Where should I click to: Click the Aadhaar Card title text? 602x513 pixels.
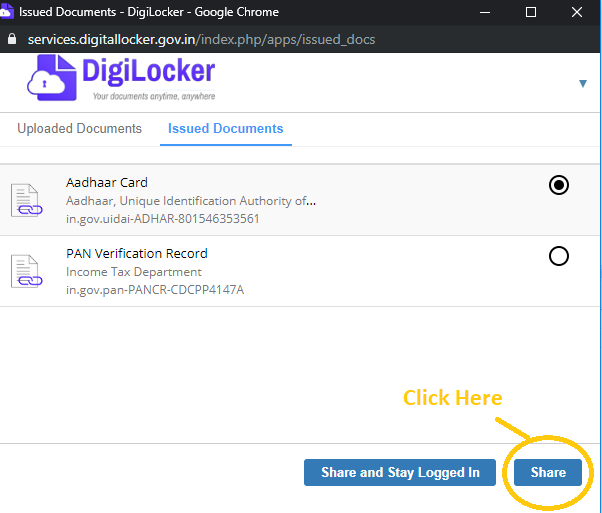[107, 182]
